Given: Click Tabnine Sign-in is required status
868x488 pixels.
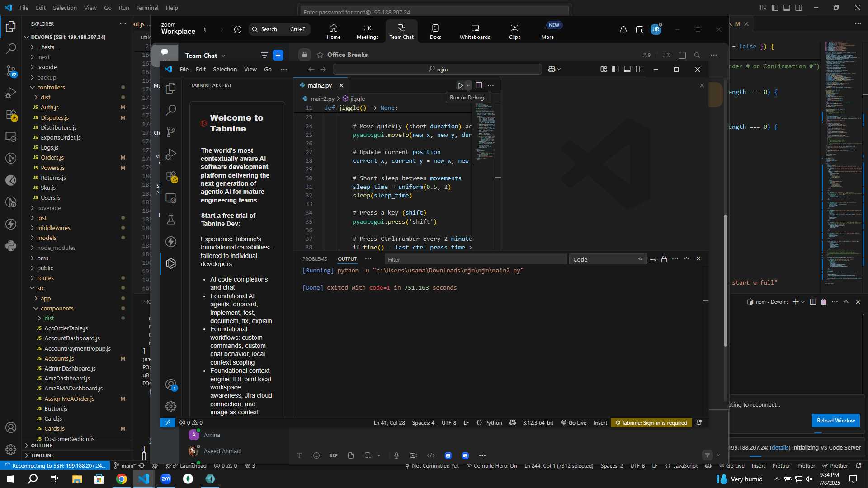Looking at the screenshot, I should (651, 423).
